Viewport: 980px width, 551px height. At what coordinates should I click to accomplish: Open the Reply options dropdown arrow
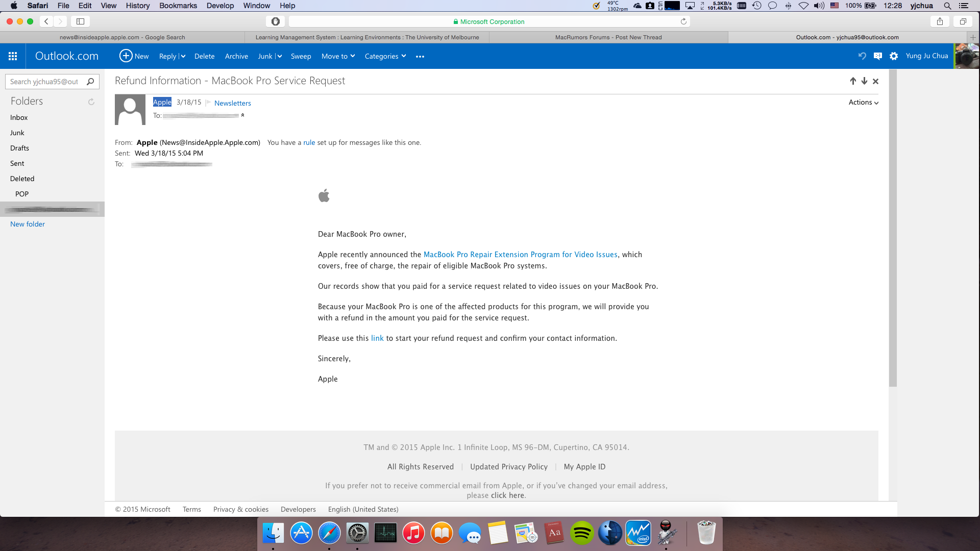tap(183, 57)
